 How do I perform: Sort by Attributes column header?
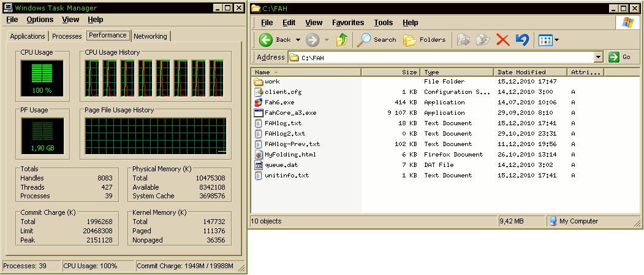click(586, 72)
